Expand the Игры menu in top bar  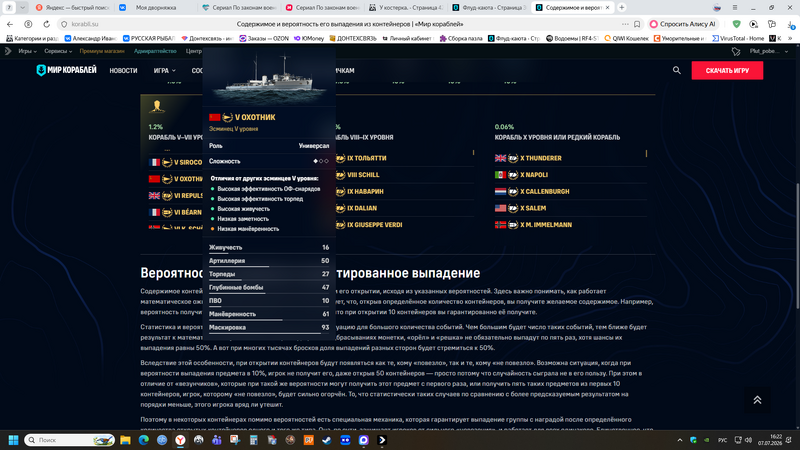pos(27,51)
